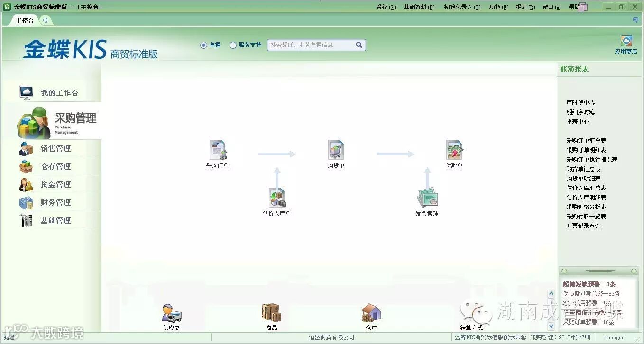Select the 单据 radio button
644x344 pixels.
pyautogui.click(x=204, y=45)
